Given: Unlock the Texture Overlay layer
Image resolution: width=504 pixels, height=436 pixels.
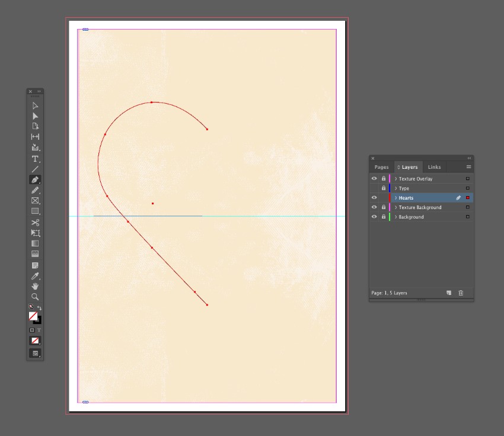Looking at the screenshot, I should coord(384,178).
